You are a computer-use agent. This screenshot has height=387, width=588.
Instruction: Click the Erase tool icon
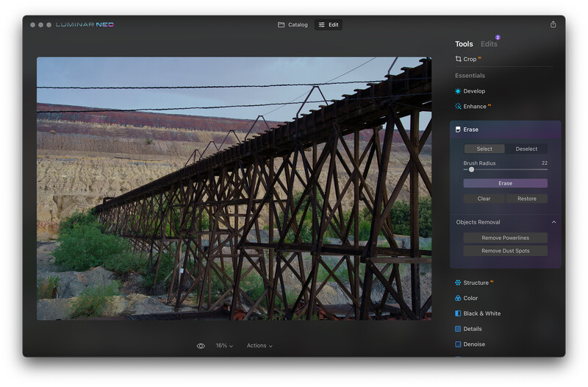click(458, 129)
